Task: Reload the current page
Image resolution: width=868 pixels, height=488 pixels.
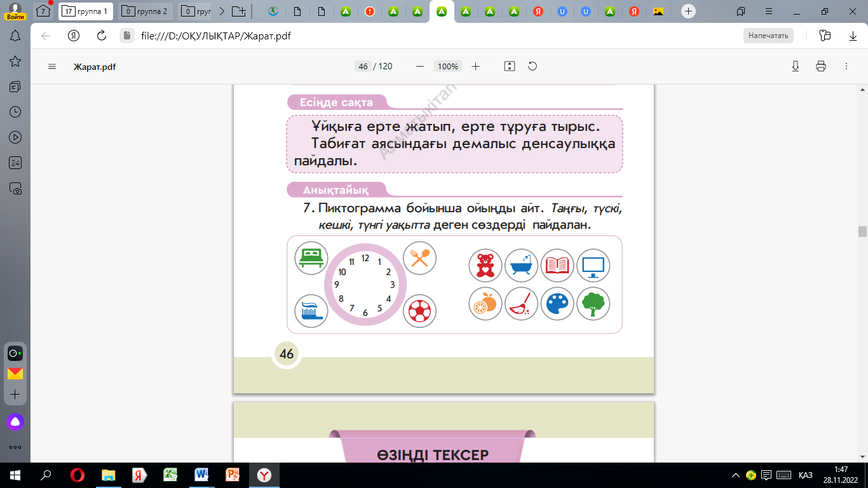Action: coord(101,36)
